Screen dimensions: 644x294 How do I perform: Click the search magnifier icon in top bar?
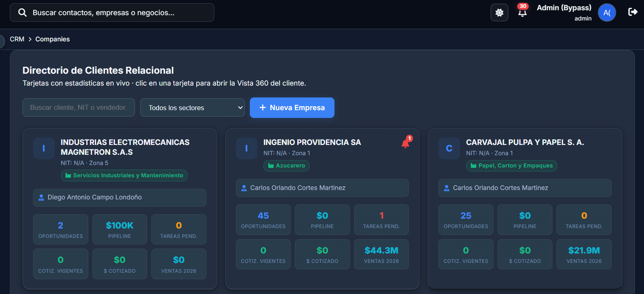point(22,13)
